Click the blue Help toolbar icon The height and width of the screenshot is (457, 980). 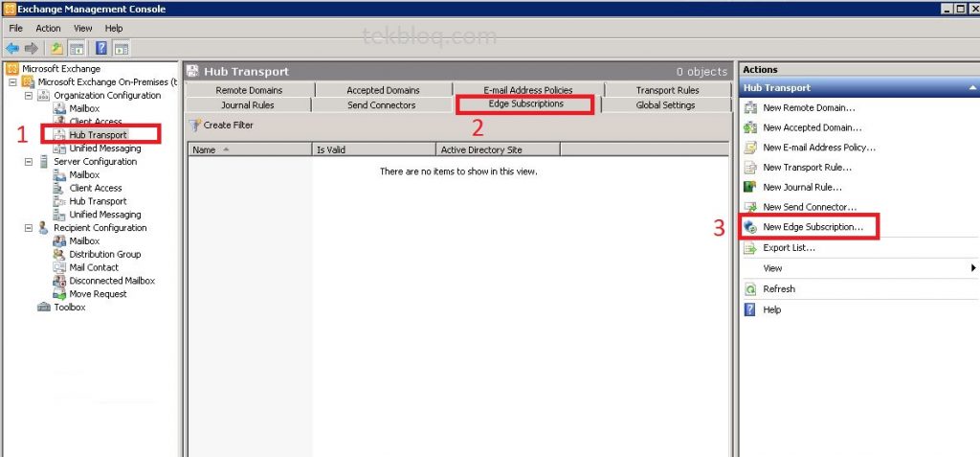[x=101, y=48]
